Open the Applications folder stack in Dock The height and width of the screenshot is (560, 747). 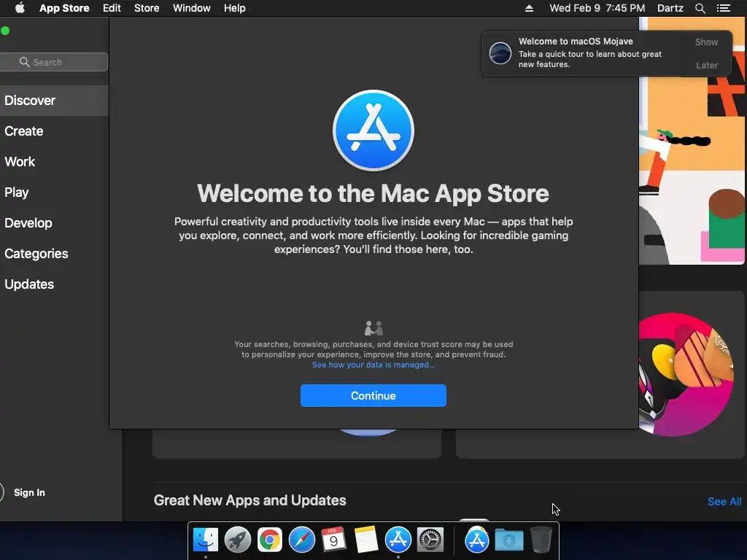click(477, 540)
